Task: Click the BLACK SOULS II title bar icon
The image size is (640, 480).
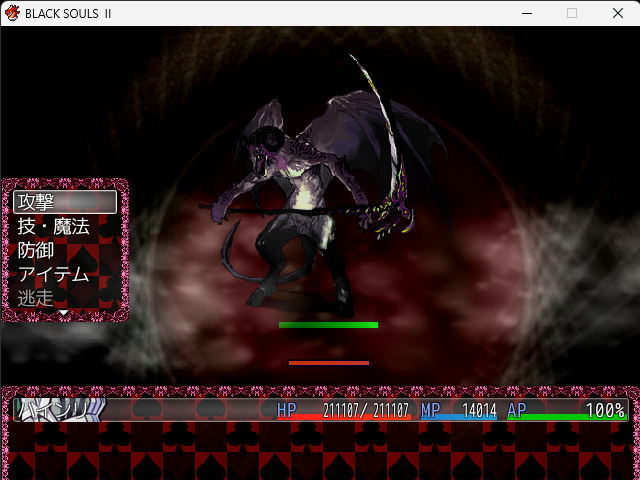Action: [13, 13]
